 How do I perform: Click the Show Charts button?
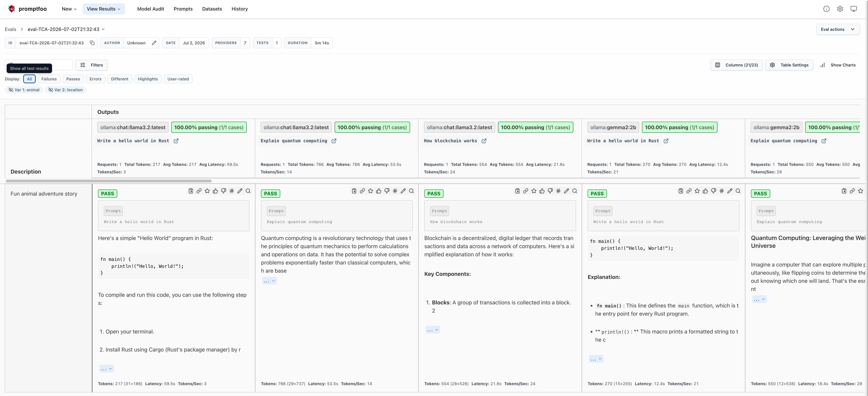(838, 65)
